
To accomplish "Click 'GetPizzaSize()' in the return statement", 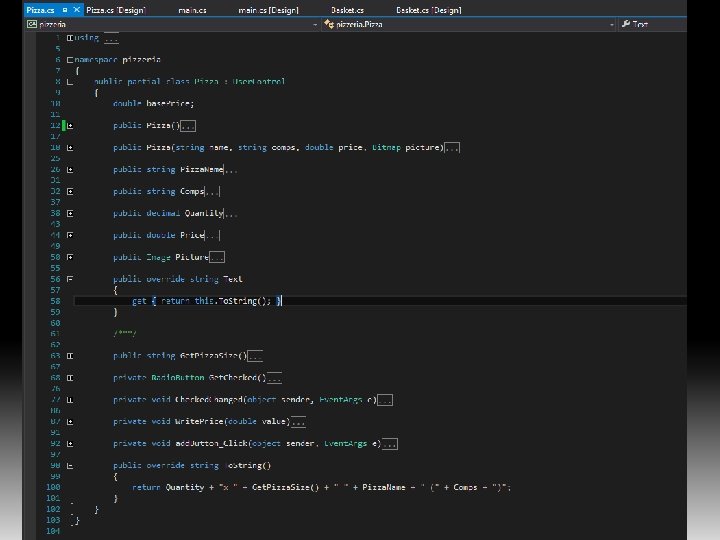I will click(x=285, y=487).
